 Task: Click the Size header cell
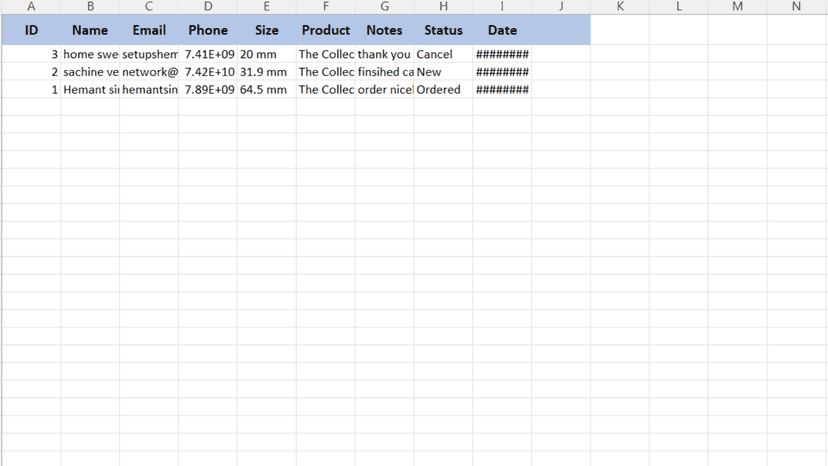(x=267, y=30)
